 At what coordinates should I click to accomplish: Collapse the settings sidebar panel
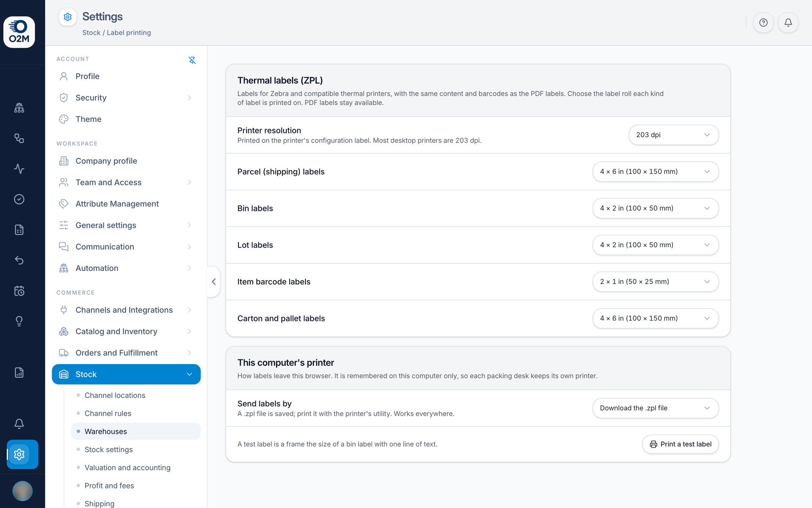pyautogui.click(x=214, y=282)
